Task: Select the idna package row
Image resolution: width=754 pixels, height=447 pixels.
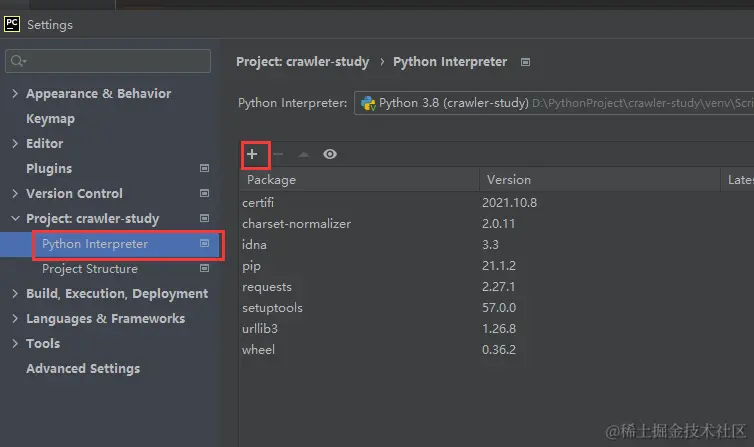Action: tap(496, 245)
